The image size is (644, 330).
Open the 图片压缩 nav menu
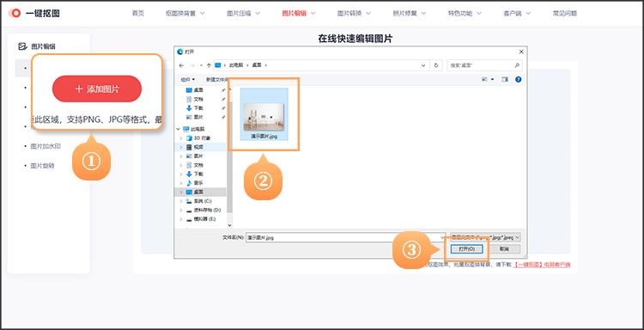click(x=244, y=13)
